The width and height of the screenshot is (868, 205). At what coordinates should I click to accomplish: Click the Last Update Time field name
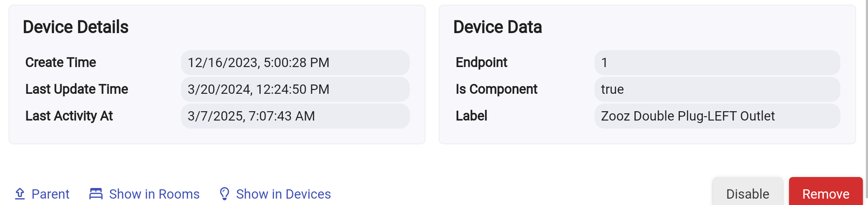click(77, 90)
